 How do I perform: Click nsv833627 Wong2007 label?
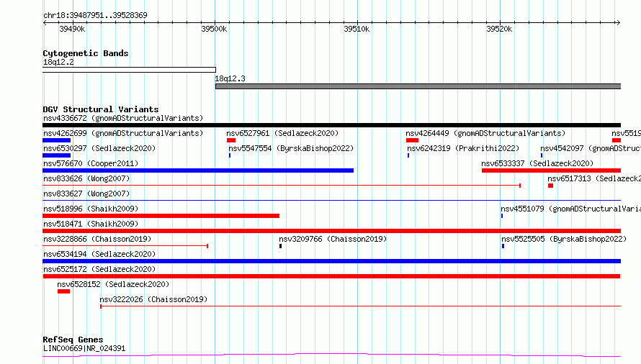click(86, 194)
